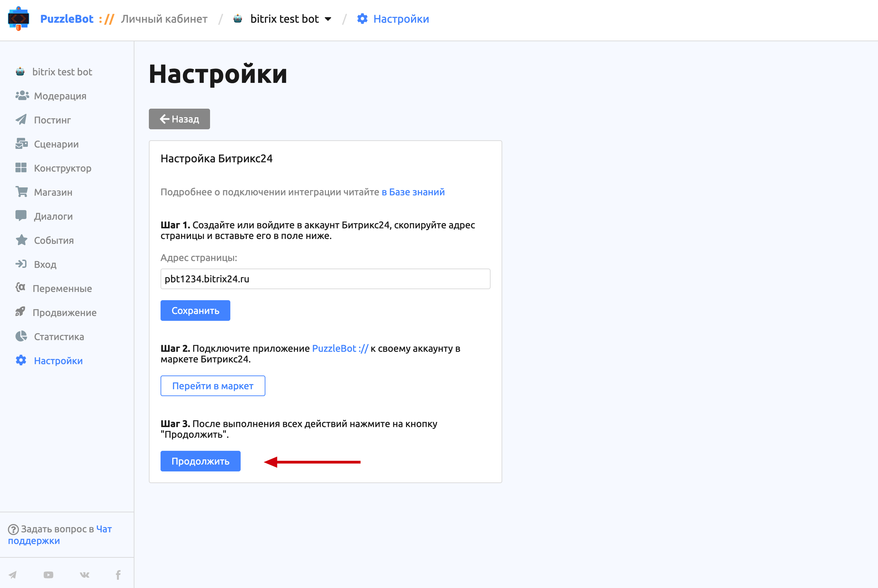Click the Адрес страницы input field
Viewport: 878px width, 588px height.
click(326, 279)
